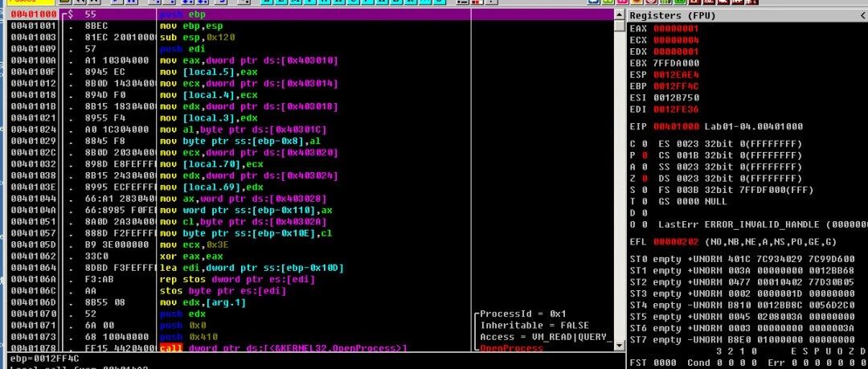Select the ST7 FPU register row

[743, 339]
